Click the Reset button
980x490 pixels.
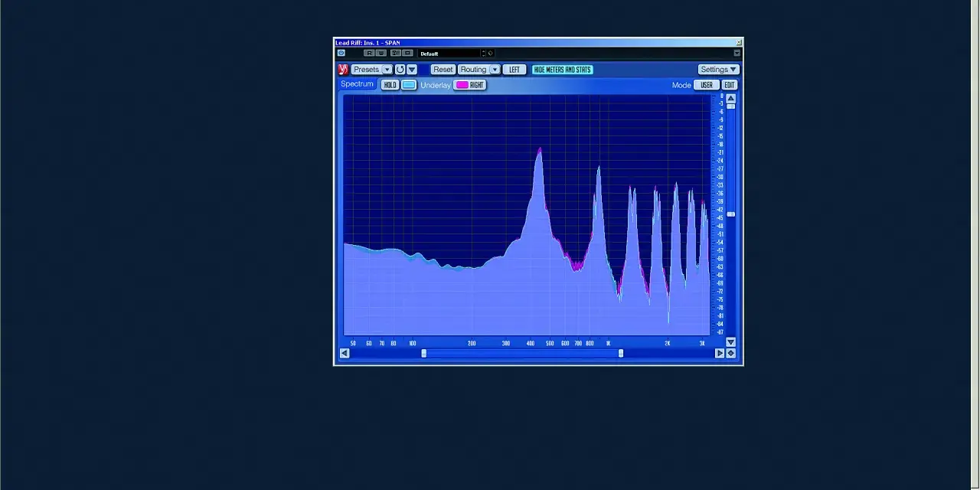click(443, 70)
